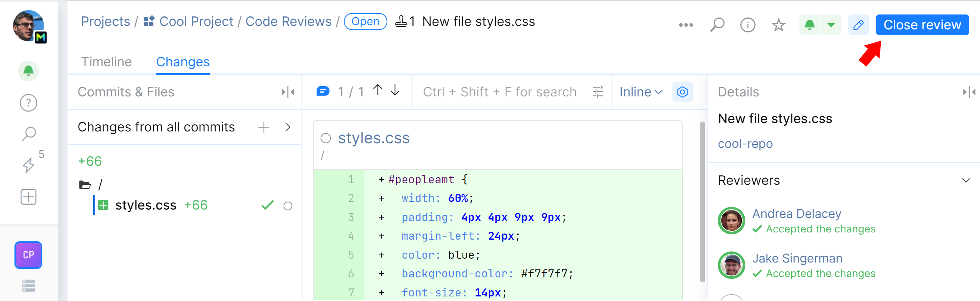Open the cool-repo repository link

click(745, 144)
